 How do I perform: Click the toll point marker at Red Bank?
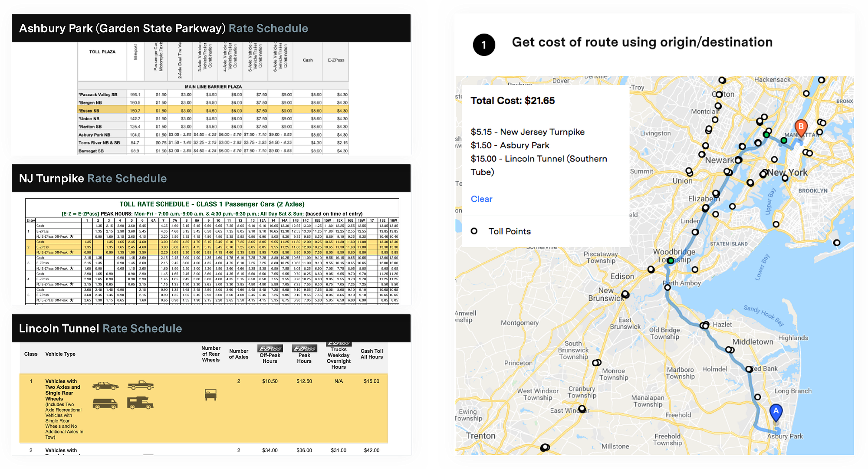749,369
